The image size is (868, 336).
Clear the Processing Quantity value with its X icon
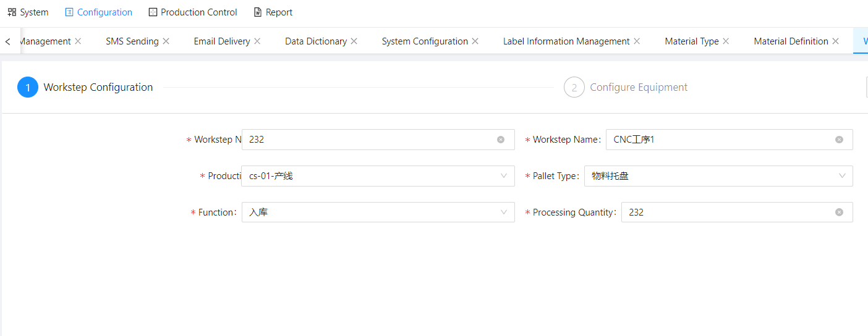(x=839, y=212)
